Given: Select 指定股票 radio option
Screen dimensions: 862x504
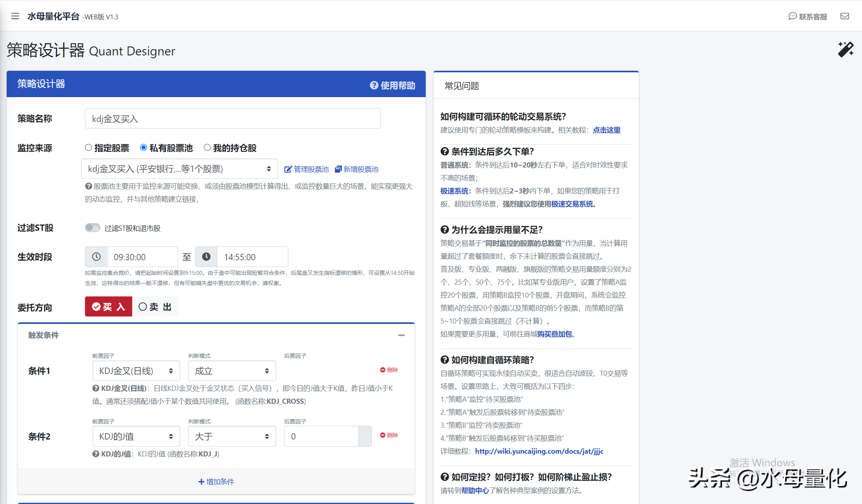Looking at the screenshot, I should tap(89, 147).
